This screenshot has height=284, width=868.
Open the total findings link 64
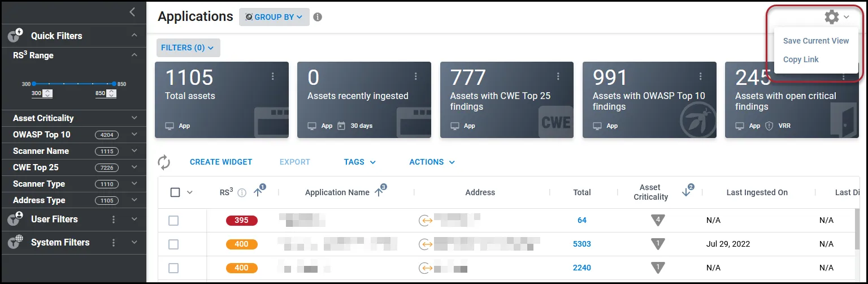(582, 221)
